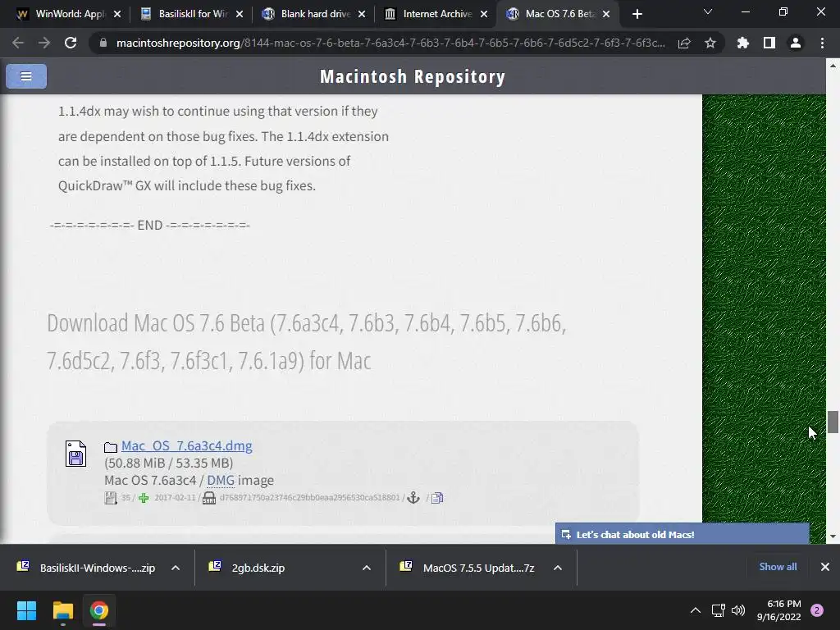This screenshot has width=840, height=630.
Task: Open the notification badge showing 2
Action: pos(817,610)
